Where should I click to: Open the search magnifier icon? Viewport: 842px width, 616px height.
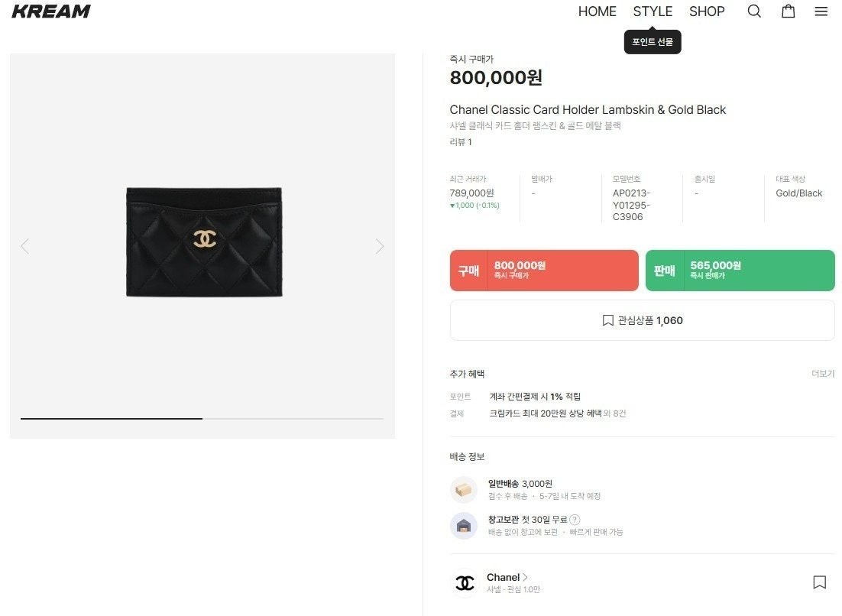pyautogui.click(x=754, y=11)
